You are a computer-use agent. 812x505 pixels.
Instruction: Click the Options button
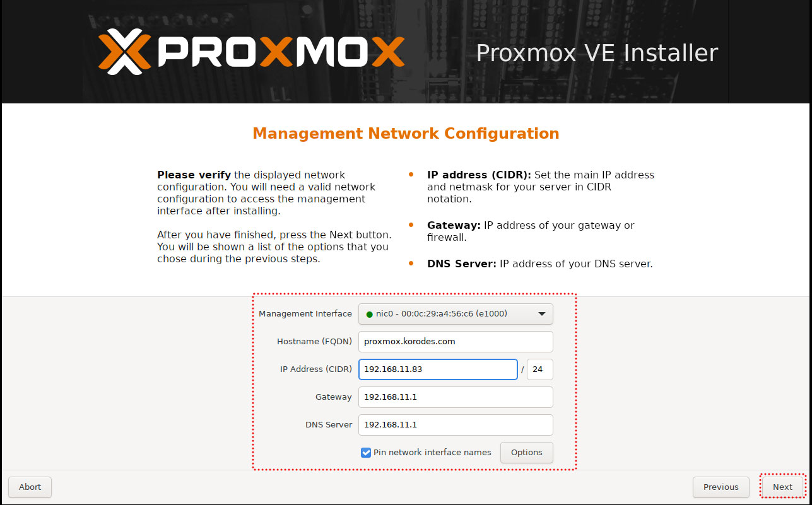pyautogui.click(x=527, y=452)
